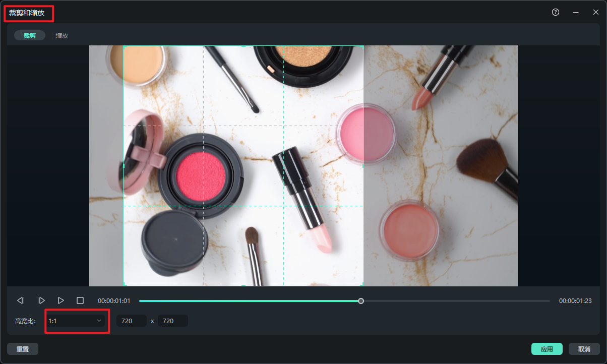
Task: Play the video preview
Action: (x=61, y=300)
